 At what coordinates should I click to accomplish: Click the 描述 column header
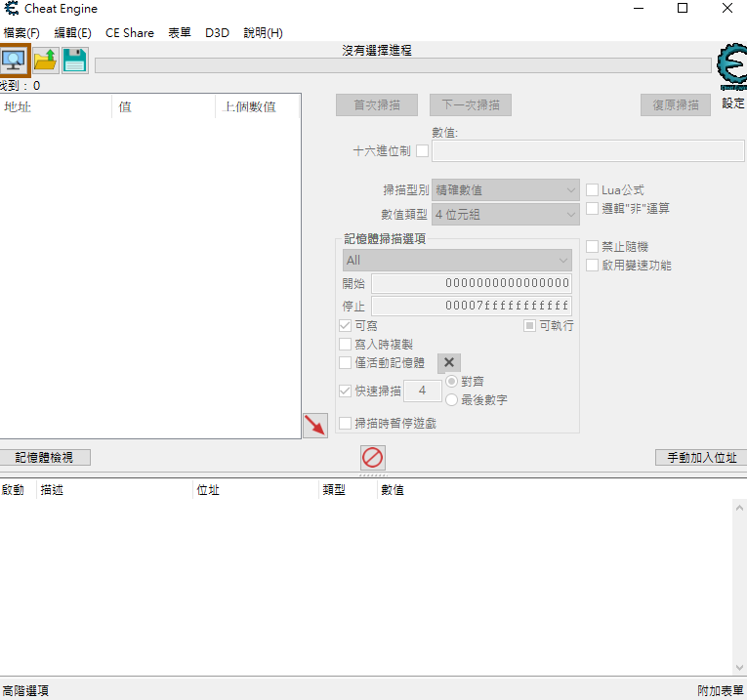pyautogui.click(x=115, y=490)
